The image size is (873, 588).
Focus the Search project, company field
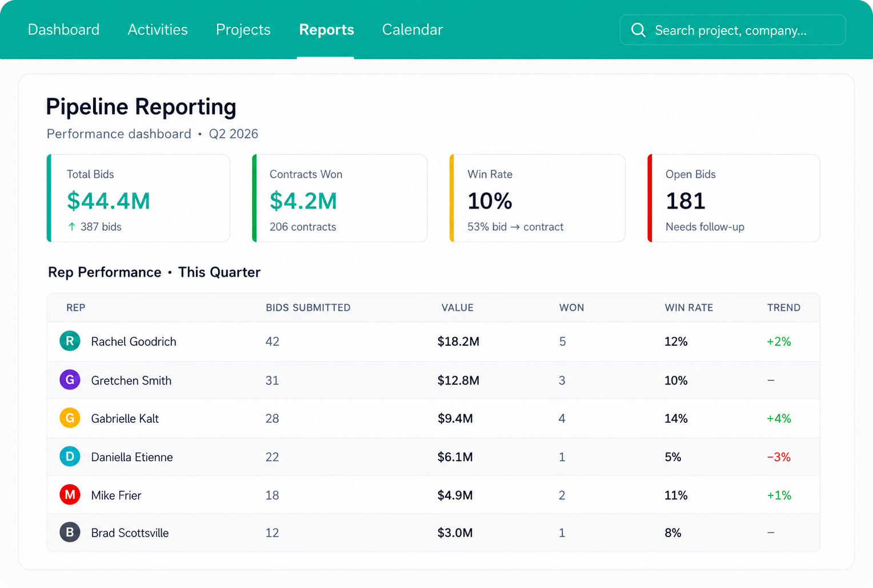point(732,30)
